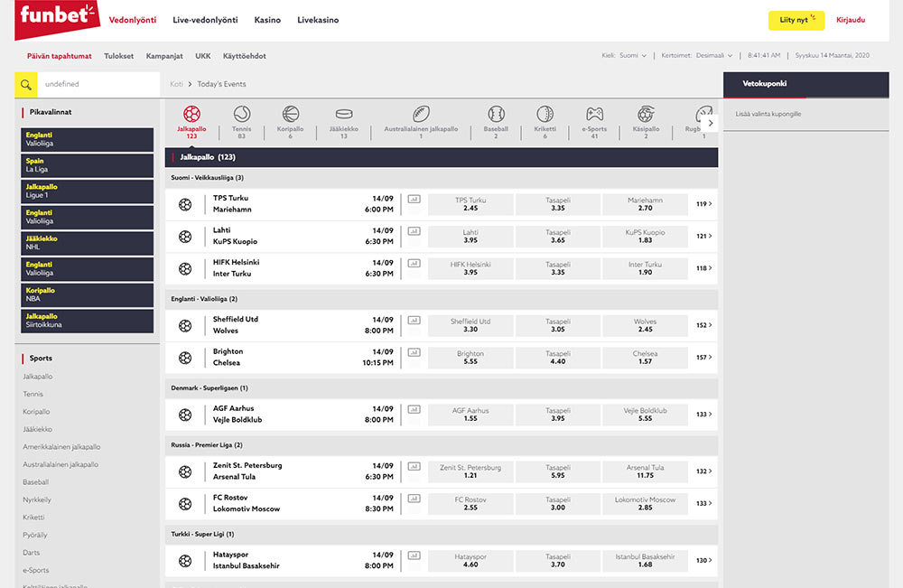The height and width of the screenshot is (588, 903).
Task: Expand 157 more markets for Brighton
Action: (703, 358)
